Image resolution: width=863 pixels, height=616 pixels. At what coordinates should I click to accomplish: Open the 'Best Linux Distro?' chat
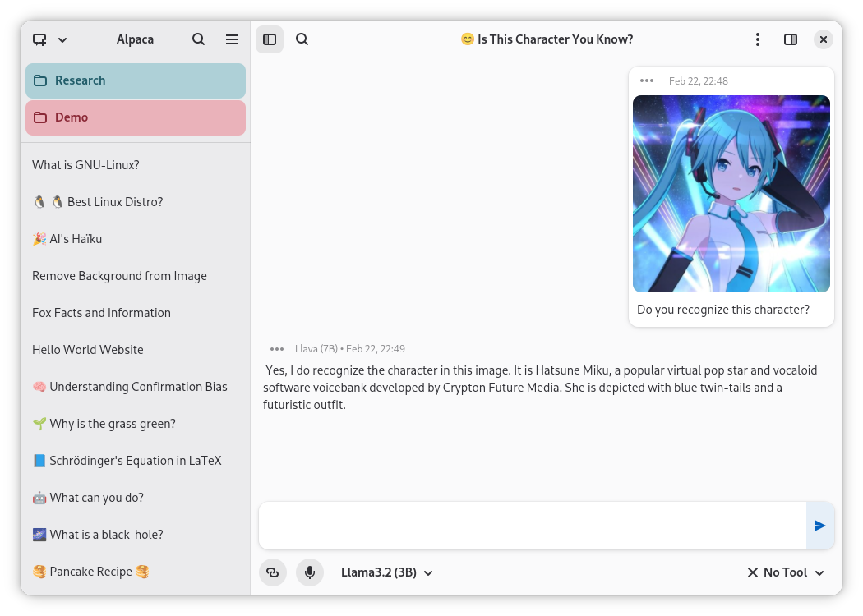136,202
